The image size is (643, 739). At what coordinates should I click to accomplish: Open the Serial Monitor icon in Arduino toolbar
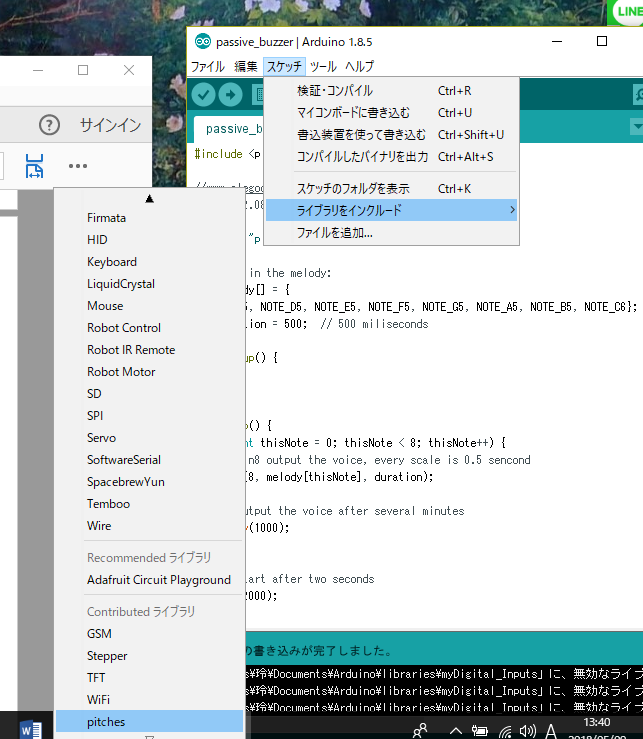click(x=638, y=95)
